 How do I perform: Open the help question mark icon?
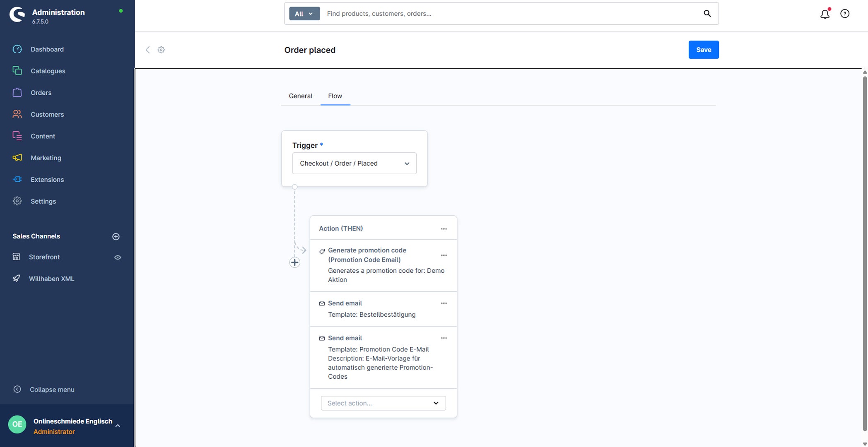click(845, 14)
